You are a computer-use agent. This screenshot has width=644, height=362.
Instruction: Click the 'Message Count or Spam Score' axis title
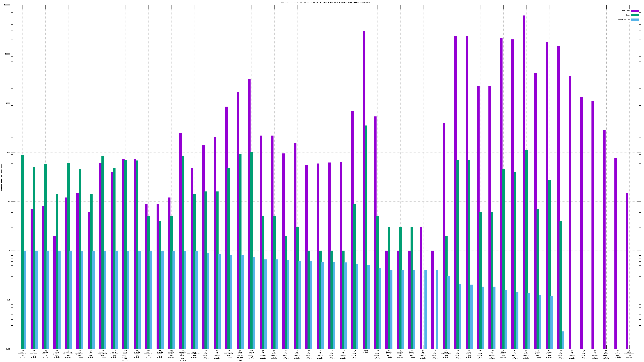[x=1, y=177]
